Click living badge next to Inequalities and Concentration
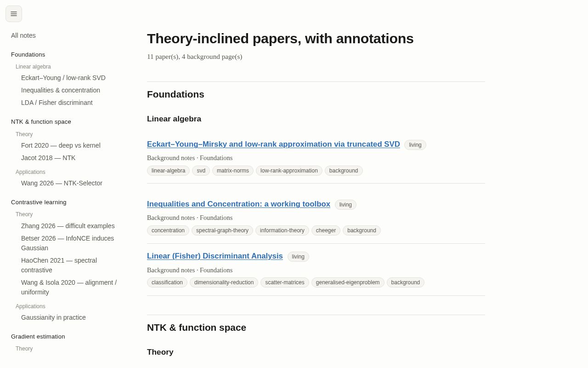 click(x=345, y=205)
